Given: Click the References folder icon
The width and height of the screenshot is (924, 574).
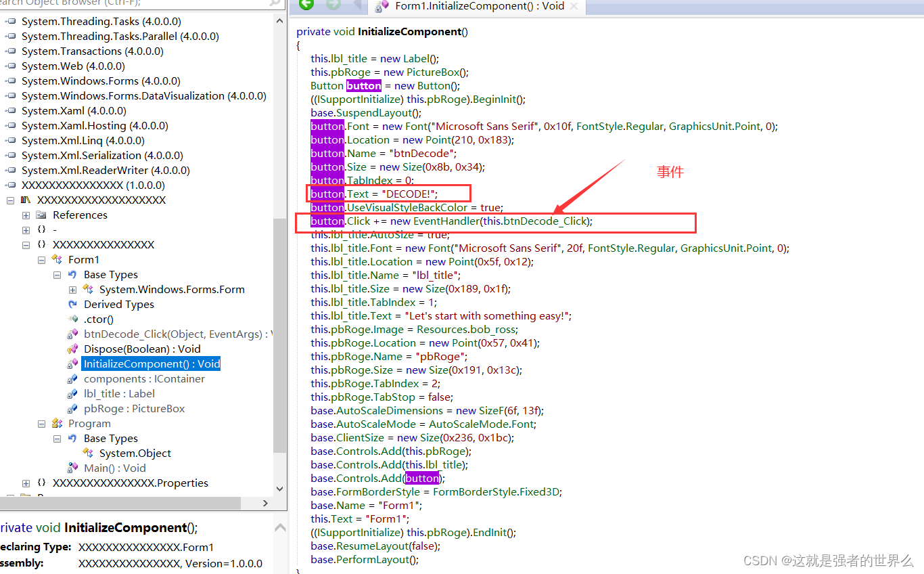Looking at the screenshot, I should 42,215.
